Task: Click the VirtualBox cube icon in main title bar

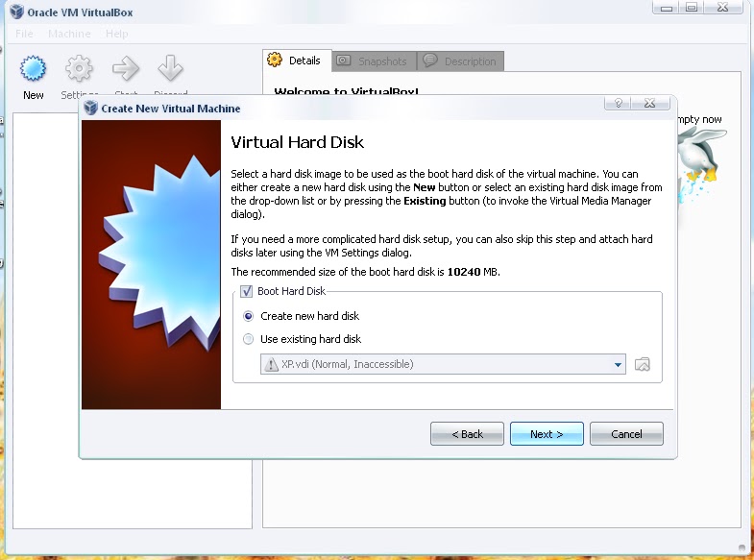Action: coord(17,12)
